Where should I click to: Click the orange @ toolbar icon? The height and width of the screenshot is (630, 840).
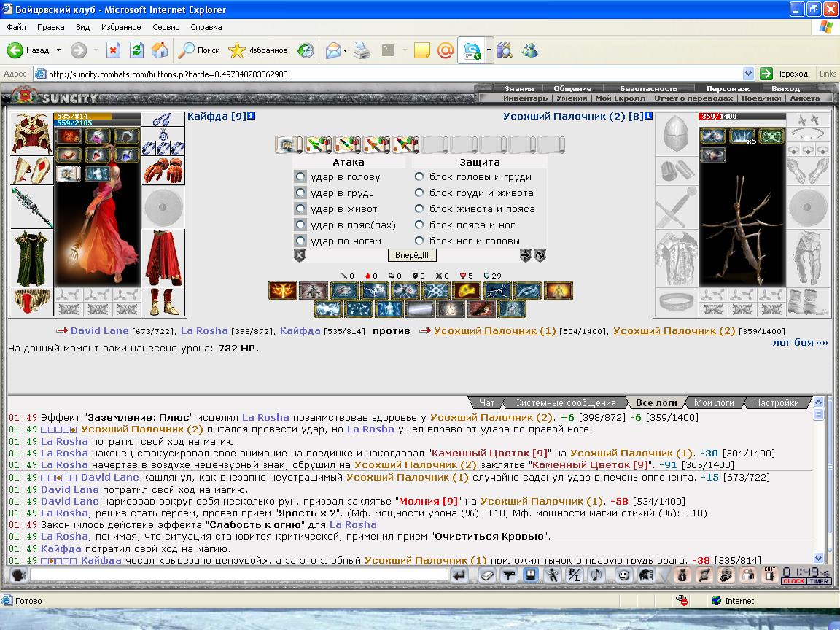pyautogui.click(x=446, y=50)
